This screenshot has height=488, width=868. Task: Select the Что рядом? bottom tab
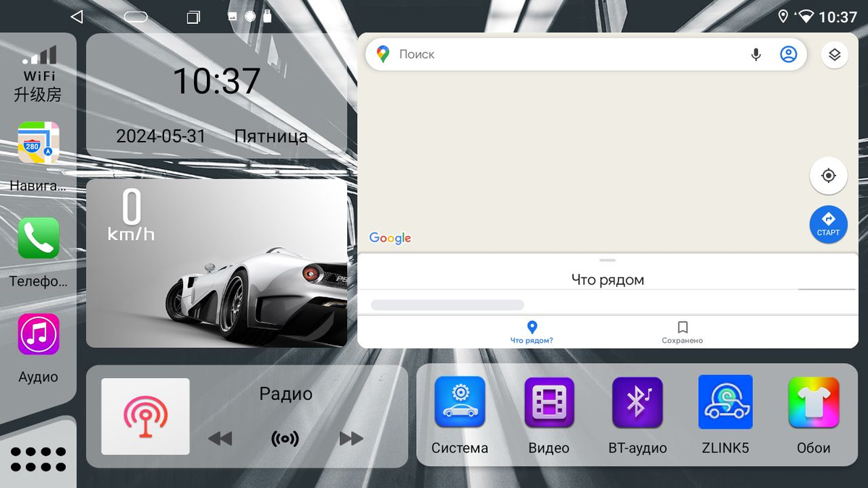point(532,332)
